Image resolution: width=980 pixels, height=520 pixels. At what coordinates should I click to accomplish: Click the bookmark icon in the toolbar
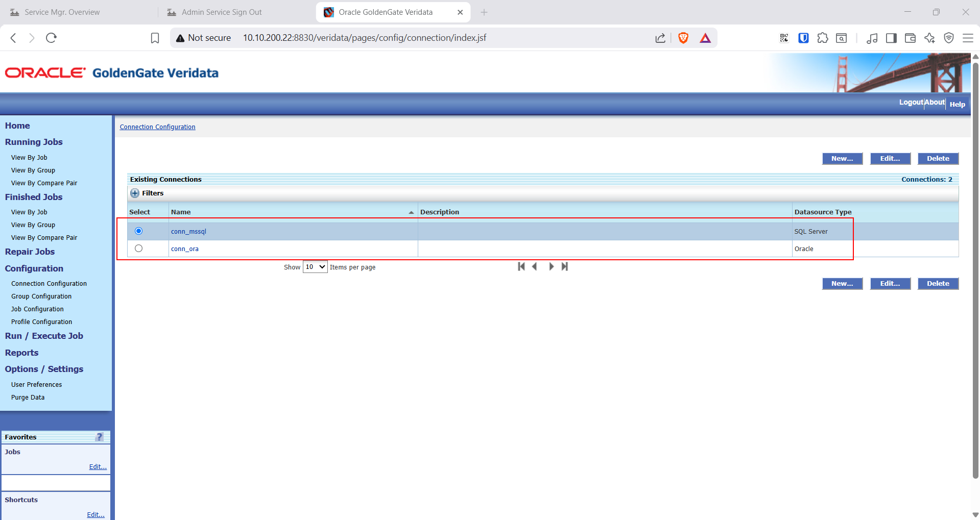[155, 38]
